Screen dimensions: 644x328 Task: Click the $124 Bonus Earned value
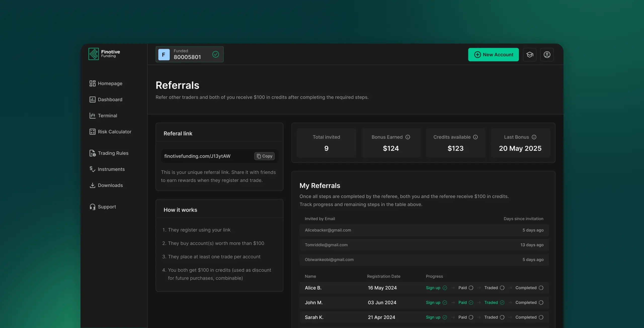click(x=391, y=148)
